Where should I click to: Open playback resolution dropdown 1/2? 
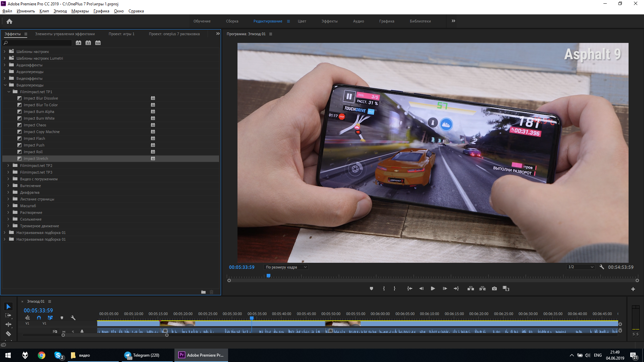coord(581,267)
